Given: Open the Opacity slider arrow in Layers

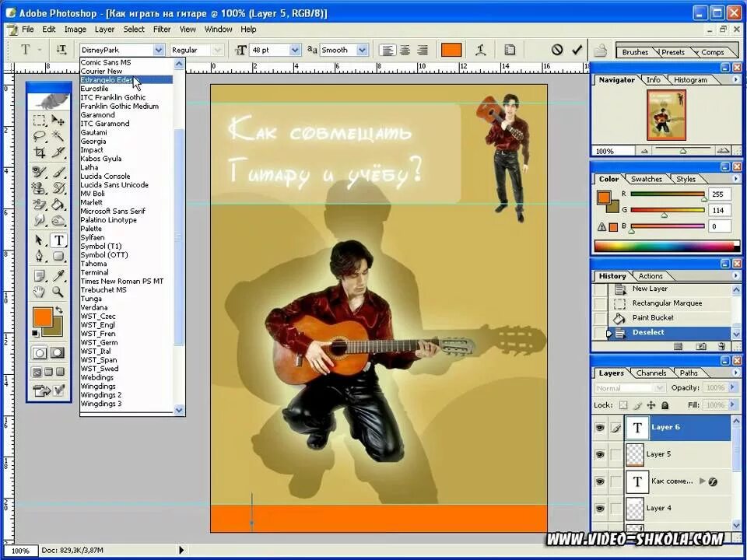Looking at the screenshot, I should pos(733,387).
